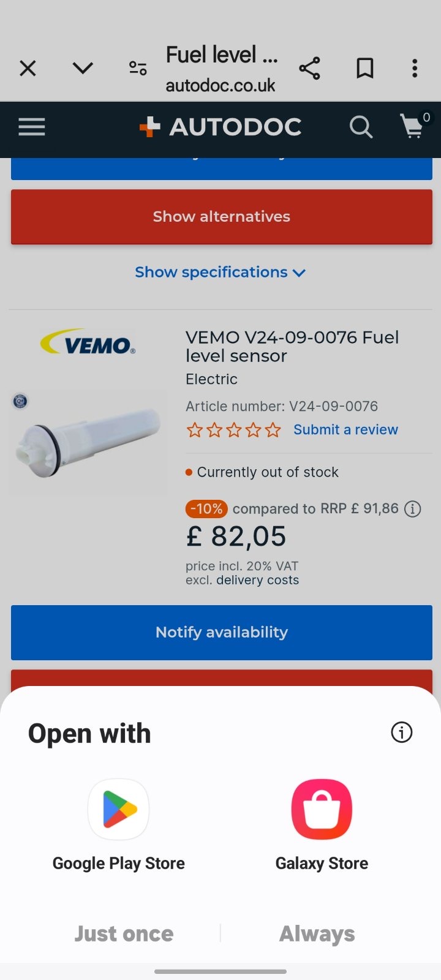Open the VEMO fuel sensor image
This screenshot has height=980, width=441.
(x=88, y=442)
